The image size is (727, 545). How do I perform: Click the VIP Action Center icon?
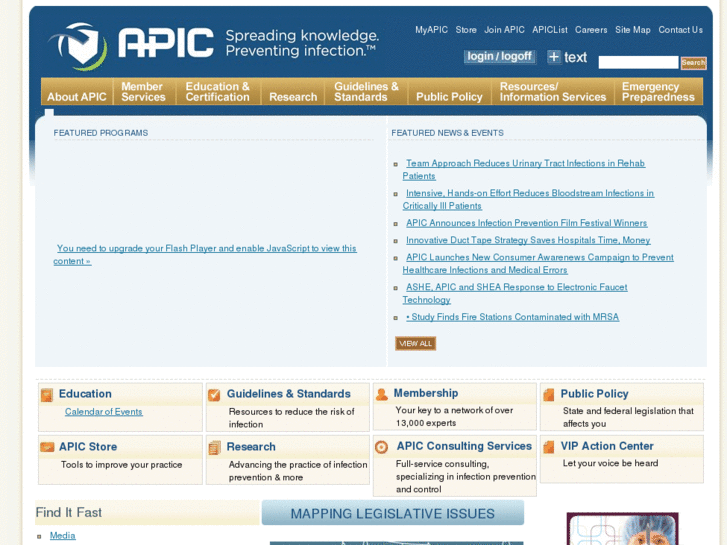click(x=548, y=447)
